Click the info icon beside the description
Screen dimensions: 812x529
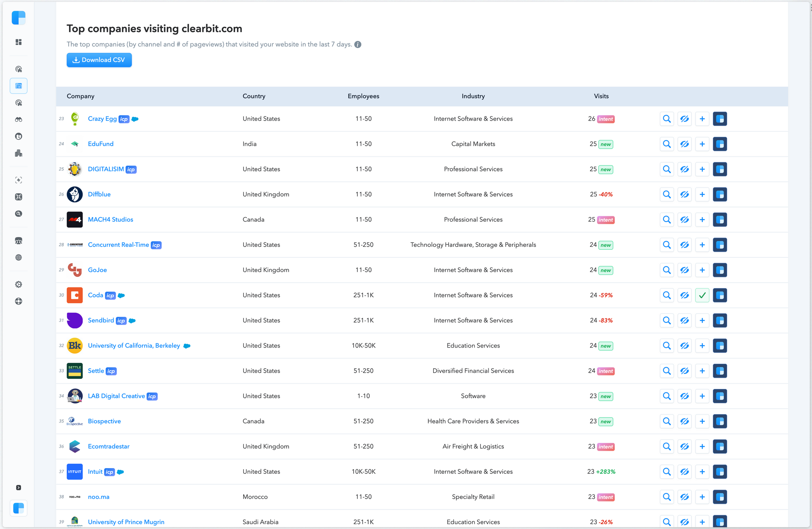(358, 45)
